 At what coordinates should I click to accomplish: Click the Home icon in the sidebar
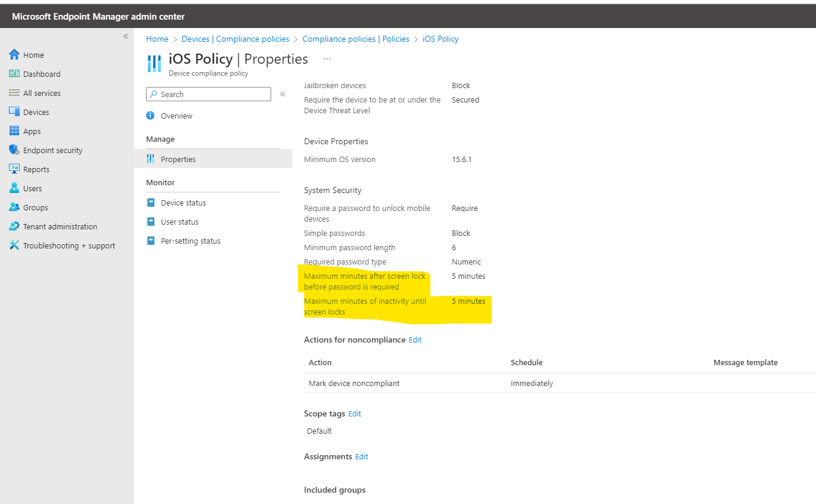pos(14,55)
